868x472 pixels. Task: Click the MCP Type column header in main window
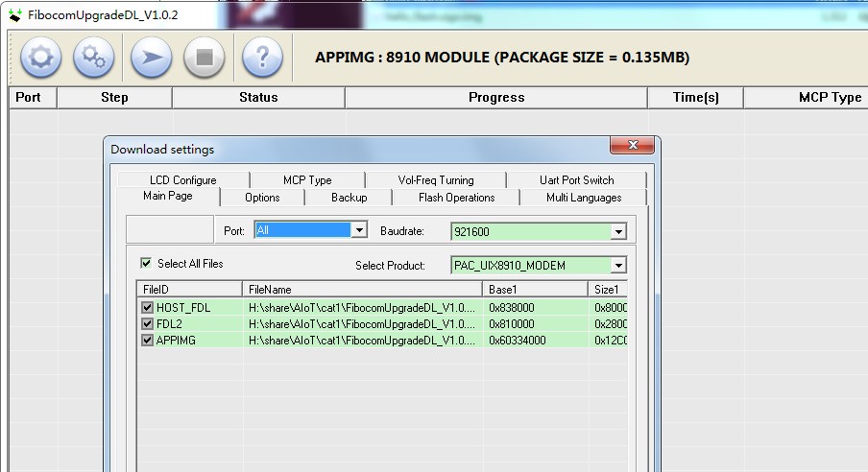pyautogui.click(x=806, y=98)
